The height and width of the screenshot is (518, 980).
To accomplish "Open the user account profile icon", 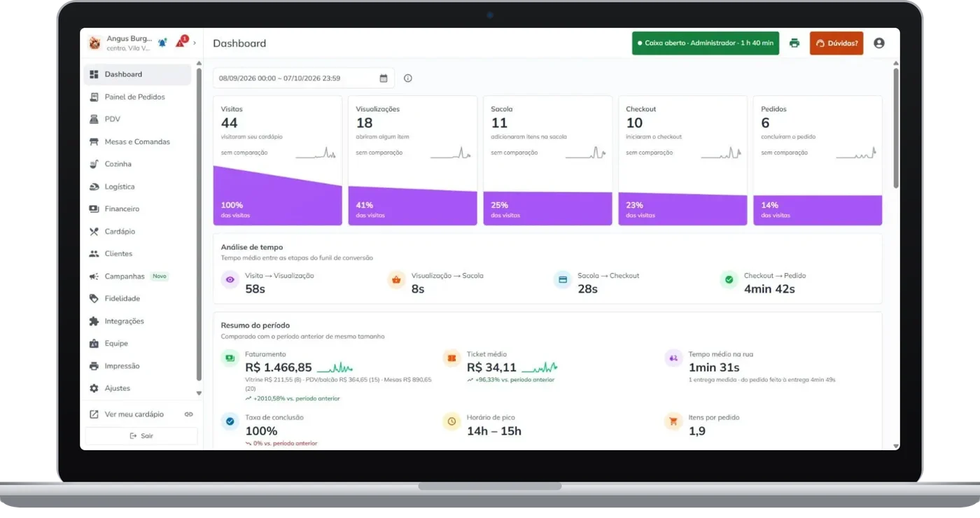I will point(879,43).
